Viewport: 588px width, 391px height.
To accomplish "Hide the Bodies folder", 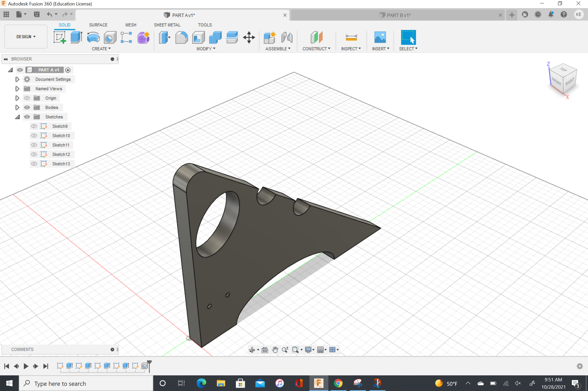I will 27,107.
